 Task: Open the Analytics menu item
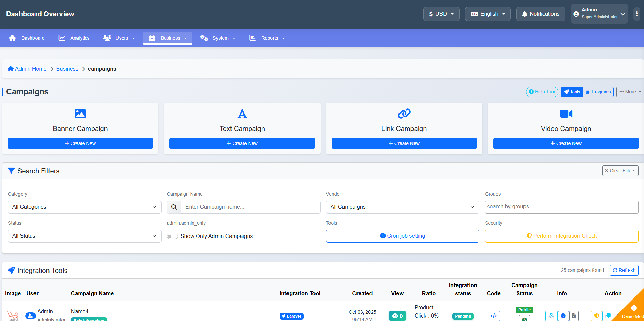pos(74,38)
